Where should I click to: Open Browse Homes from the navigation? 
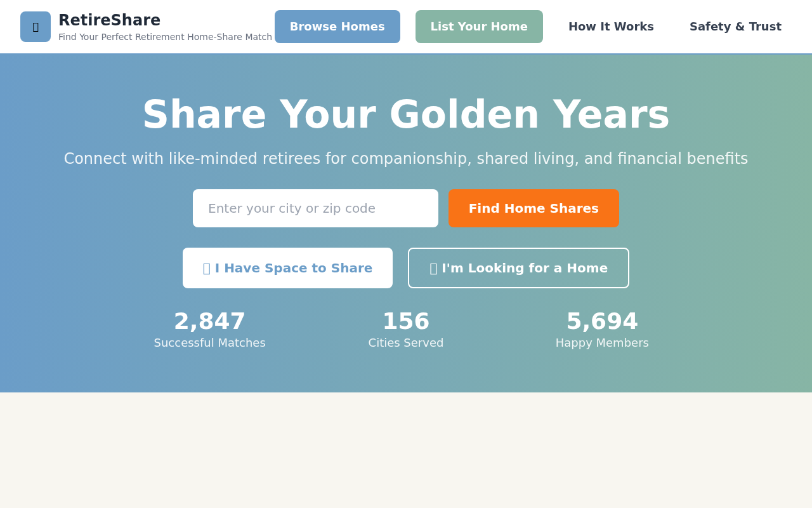(337, 27)
